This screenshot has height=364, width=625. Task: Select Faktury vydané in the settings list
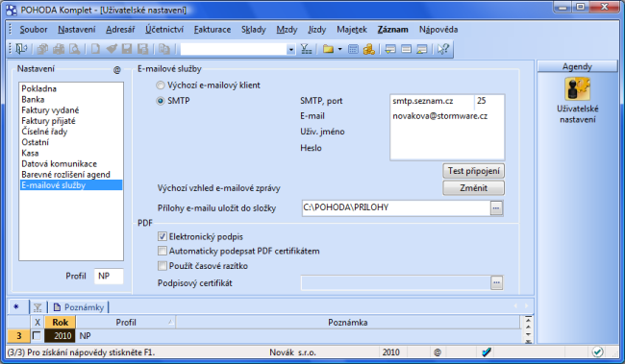(x=50, y=109)
